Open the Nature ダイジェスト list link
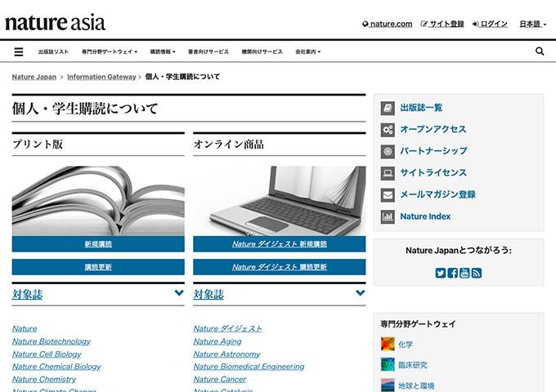Viewport: 556px width, 392px height. (227, 328)
